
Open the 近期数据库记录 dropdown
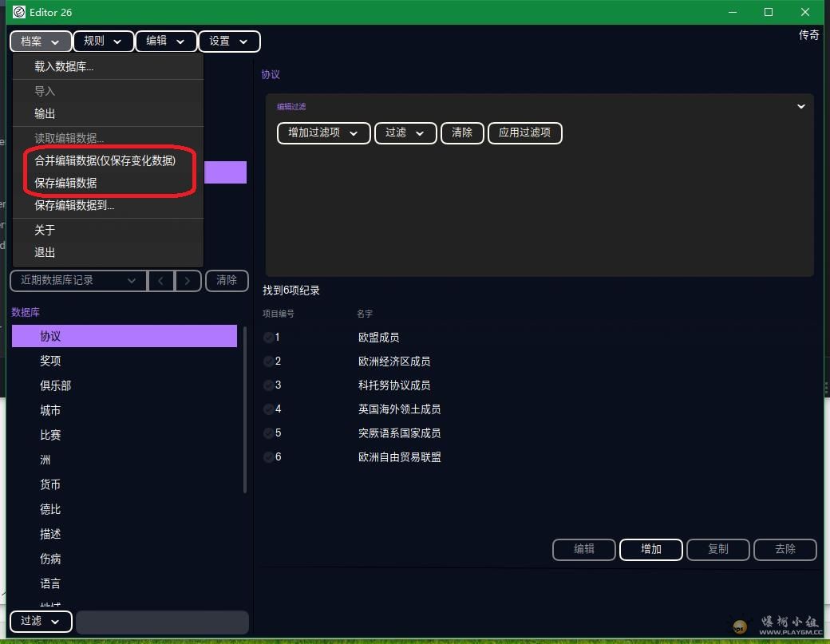tap(77, 280)
